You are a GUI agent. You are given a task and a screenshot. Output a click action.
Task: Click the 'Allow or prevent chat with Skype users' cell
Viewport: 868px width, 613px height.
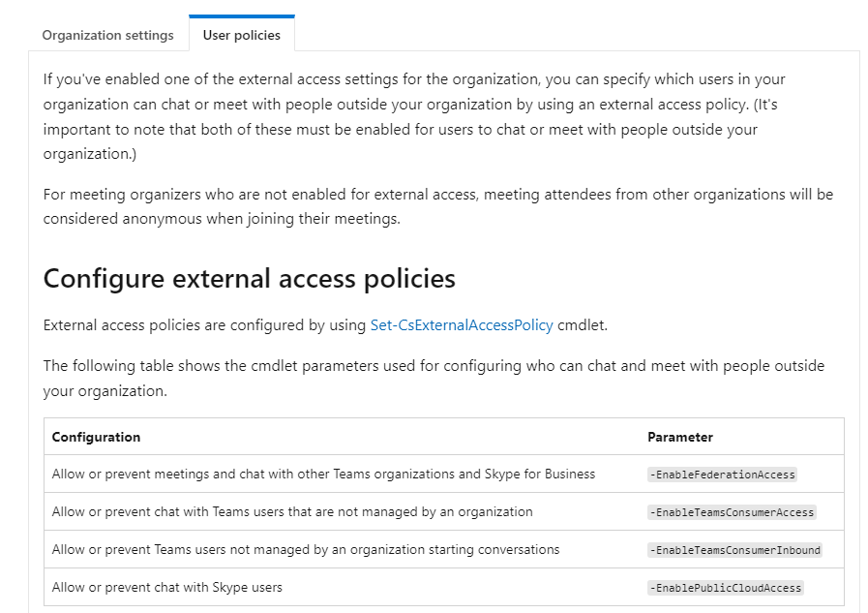pyautogui.click(x=167, y=587)
